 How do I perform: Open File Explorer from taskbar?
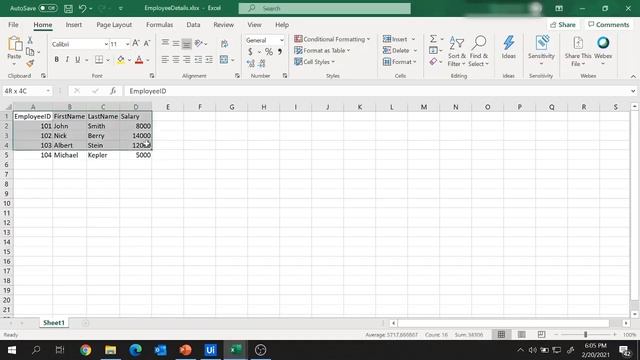110,350
